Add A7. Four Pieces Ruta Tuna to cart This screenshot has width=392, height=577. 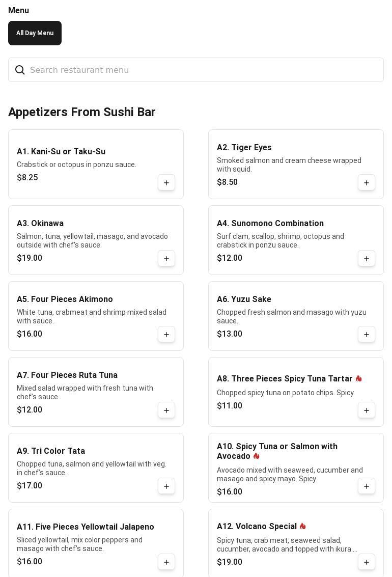166,410
